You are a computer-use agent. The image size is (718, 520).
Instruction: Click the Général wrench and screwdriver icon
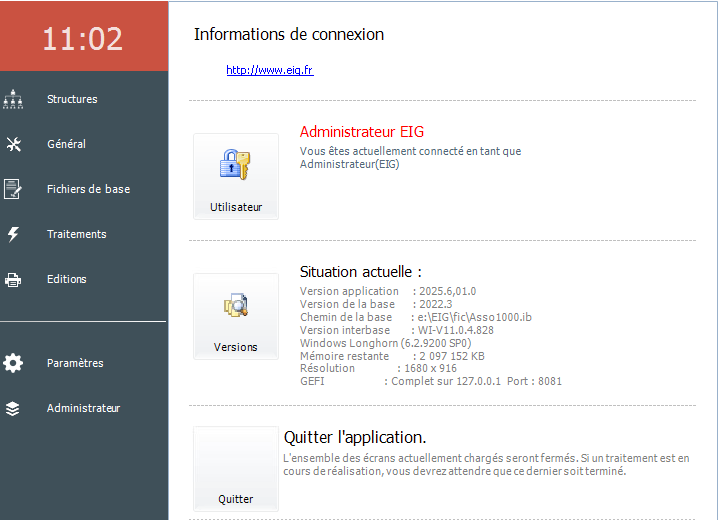(13, 144)
